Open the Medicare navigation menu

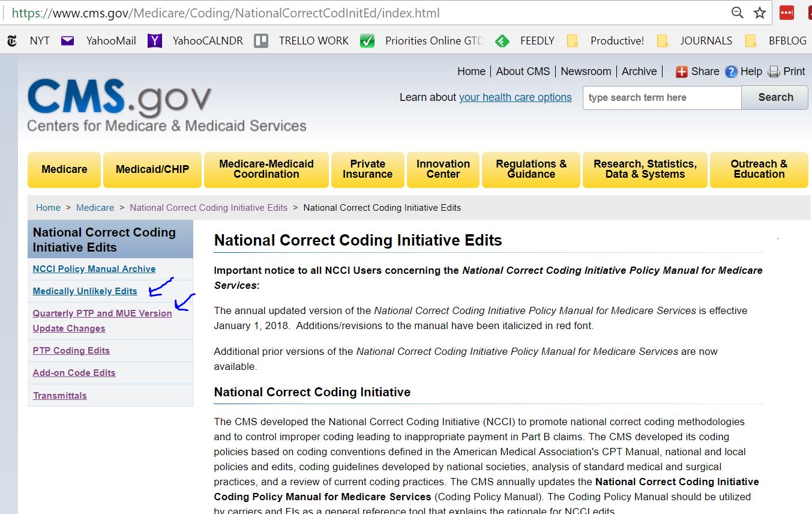64,169
